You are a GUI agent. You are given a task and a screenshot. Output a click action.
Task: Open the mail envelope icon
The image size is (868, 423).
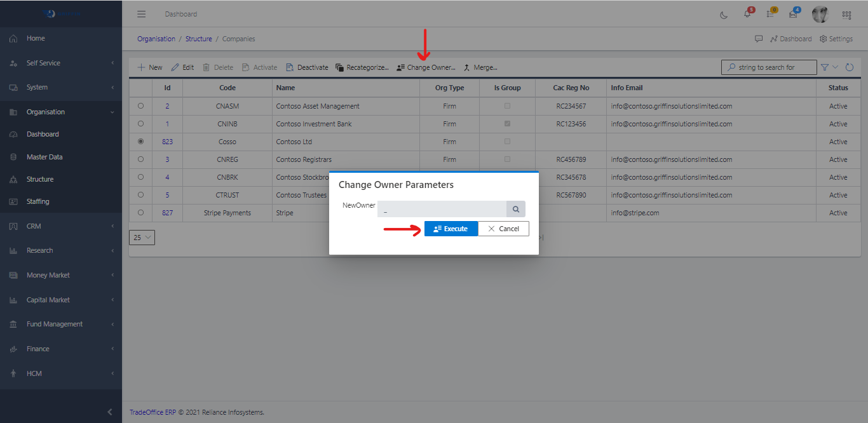point(793,15)
